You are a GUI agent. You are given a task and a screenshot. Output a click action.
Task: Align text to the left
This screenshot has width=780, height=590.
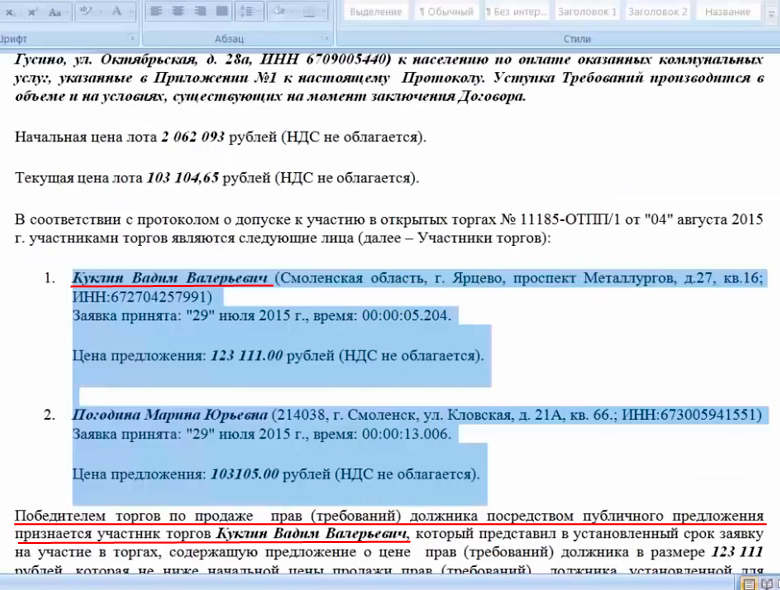click(x=157, y=11)
